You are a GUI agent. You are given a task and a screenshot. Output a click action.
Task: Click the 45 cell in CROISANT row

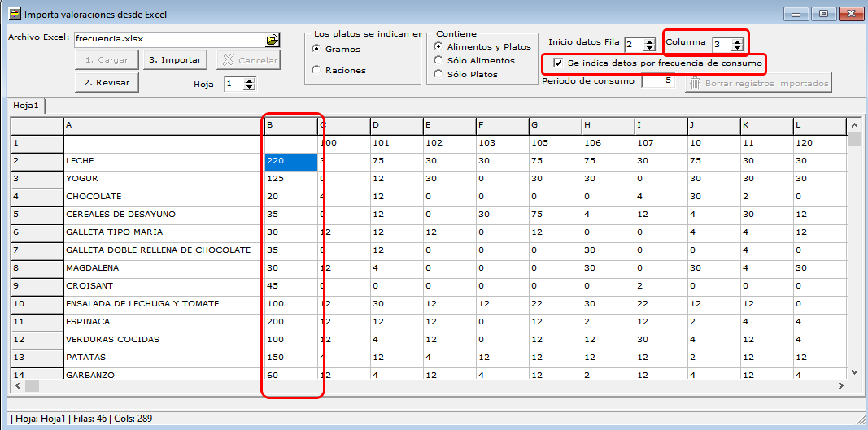click(290, 285)
